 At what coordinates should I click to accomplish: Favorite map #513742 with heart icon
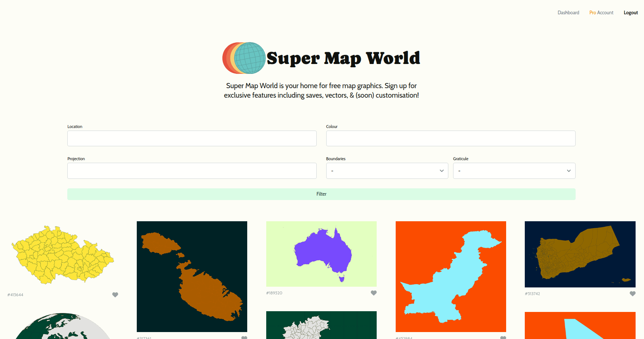pos(633,294)
